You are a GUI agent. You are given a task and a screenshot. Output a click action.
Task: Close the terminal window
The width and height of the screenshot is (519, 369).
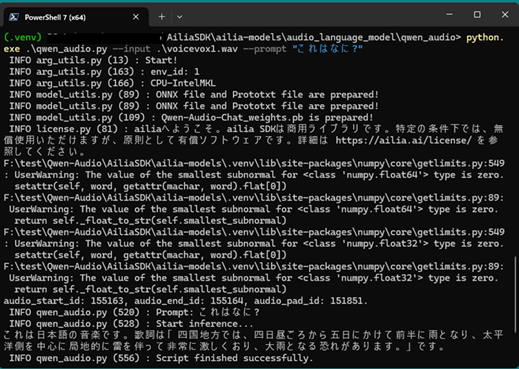(505, 15)
